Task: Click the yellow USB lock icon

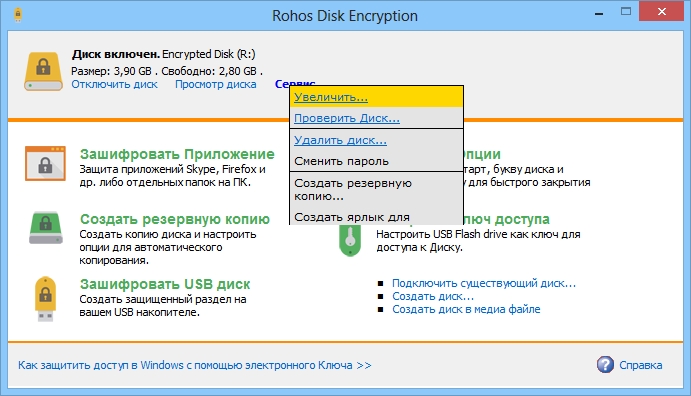Action: point(45,299)
